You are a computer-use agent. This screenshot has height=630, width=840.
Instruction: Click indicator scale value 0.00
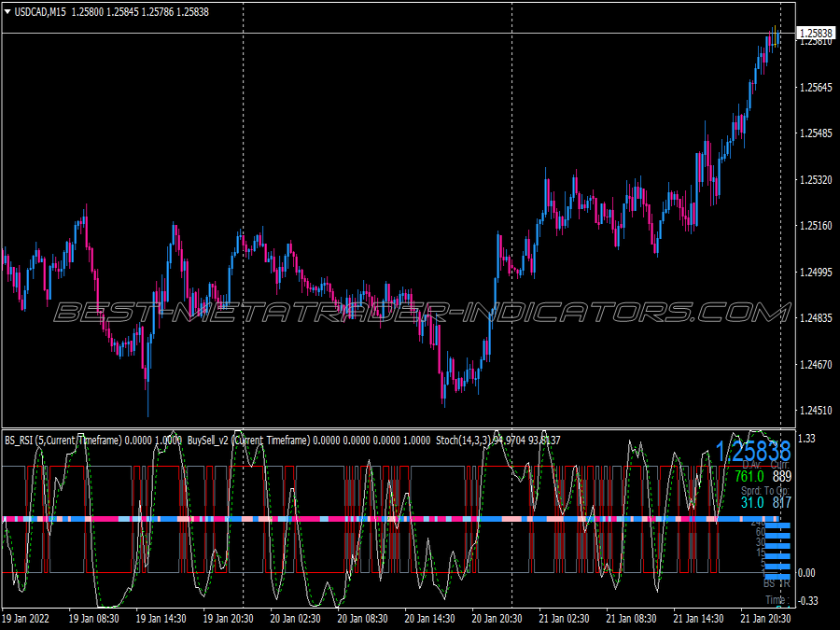pyautogui.click(x=806, y=573)
